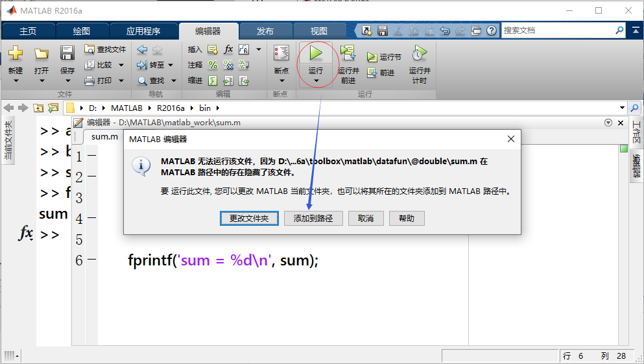The width and height of the screenshot is (644, 364).
Task: Expand the Run (运行) dropdown arrow
Action: tap(316, 81)
